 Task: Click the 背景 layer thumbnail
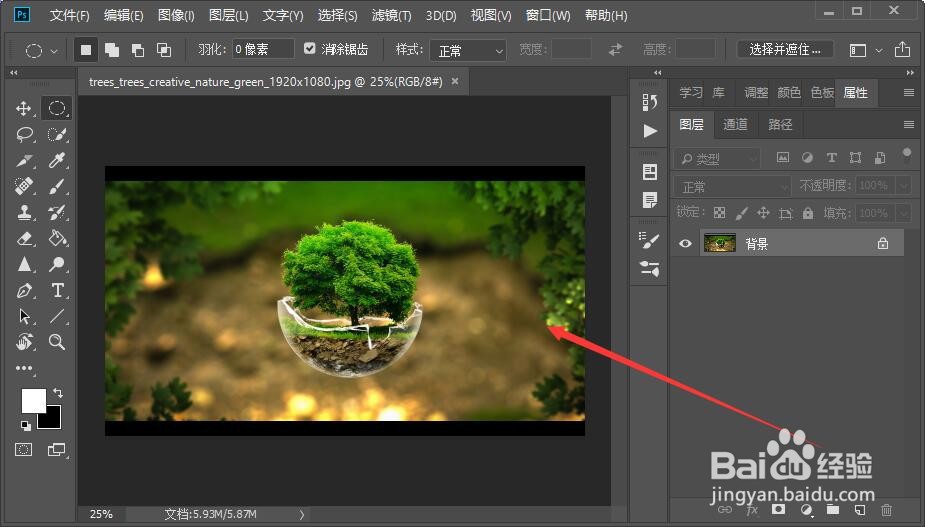click(720, 243)
